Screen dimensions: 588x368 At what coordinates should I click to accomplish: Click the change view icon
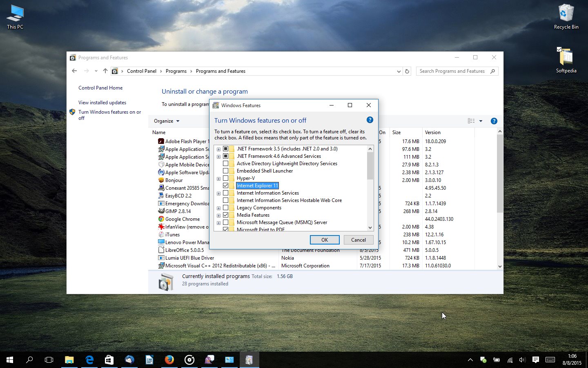(471, 121)
